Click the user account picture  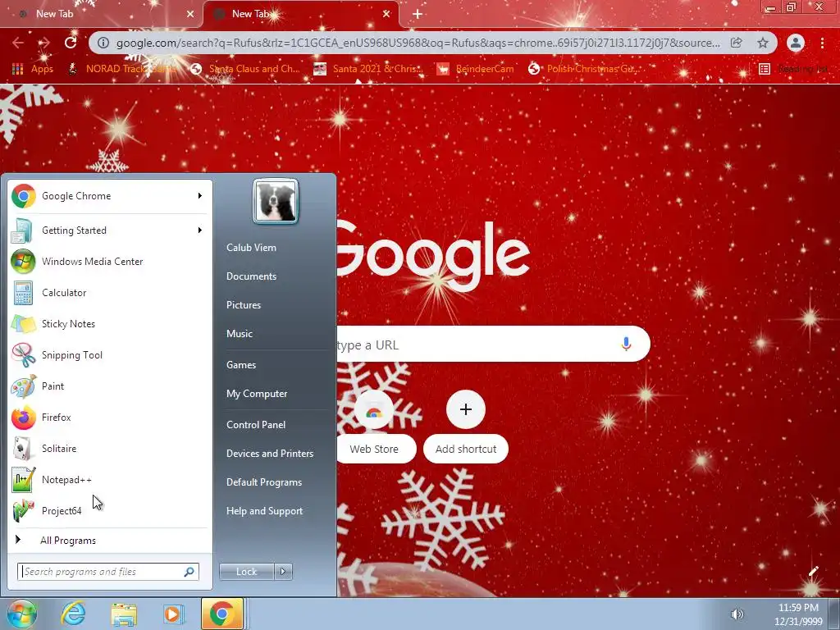point(276,202)
